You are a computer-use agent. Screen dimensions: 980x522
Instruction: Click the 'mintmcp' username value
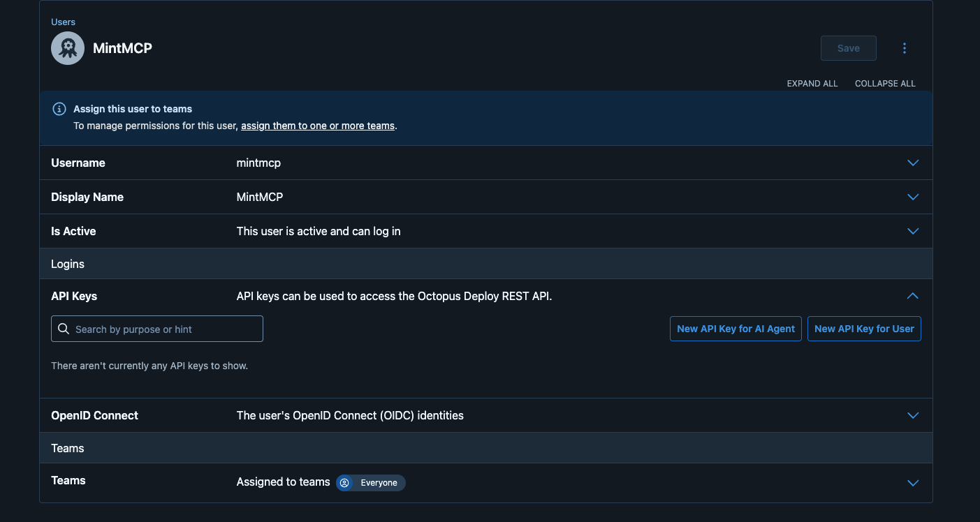pos(258,163)
